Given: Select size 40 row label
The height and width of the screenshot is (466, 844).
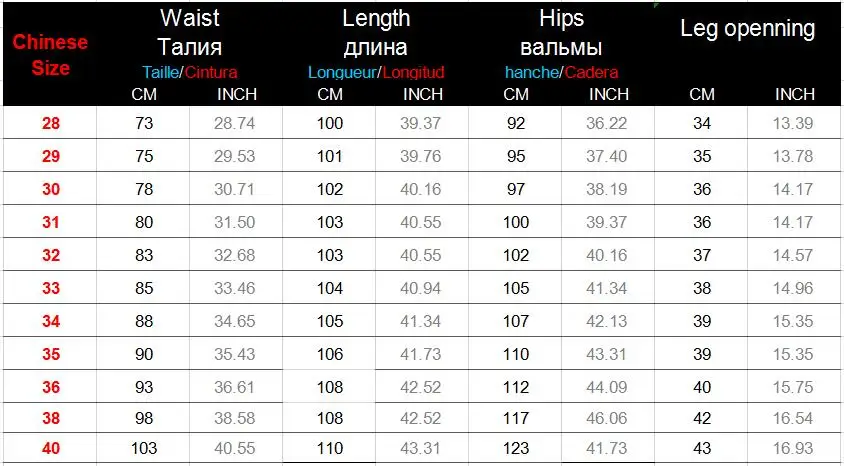Looking at the screenshot, I should (x=51, y=448).
